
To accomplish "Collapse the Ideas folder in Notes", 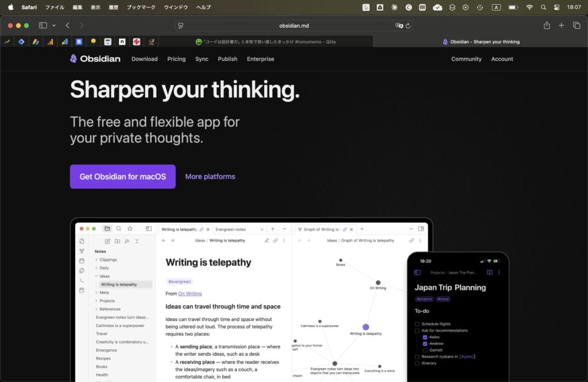I will (96, 276).
